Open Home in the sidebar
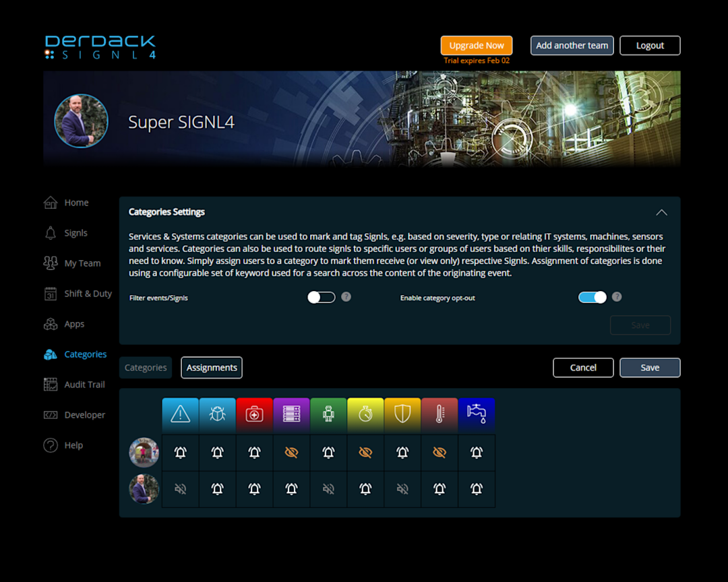This screenshot has width=728, height=582. pos(76,202)
